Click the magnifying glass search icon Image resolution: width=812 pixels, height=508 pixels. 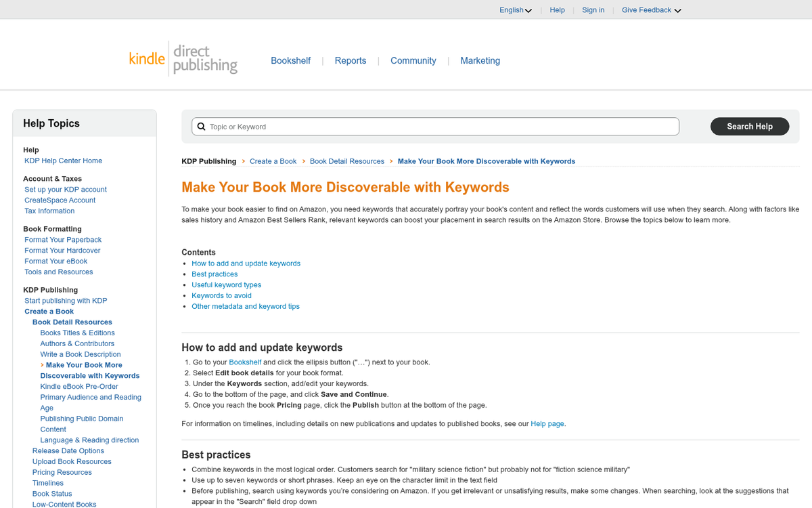201,126
